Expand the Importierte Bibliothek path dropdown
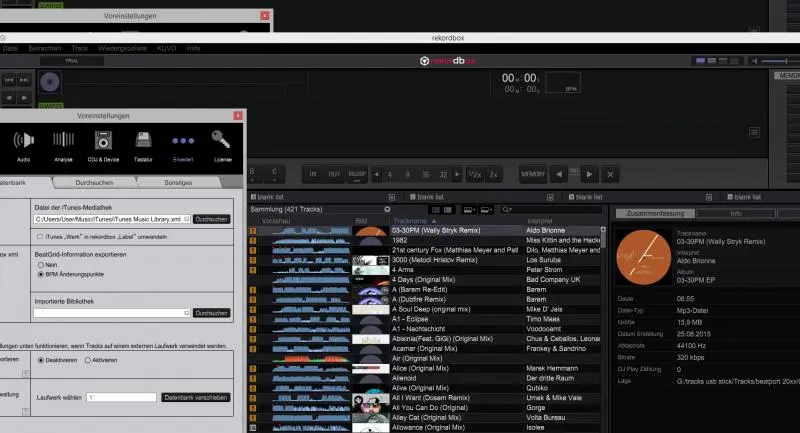Viewport: 800px width, 433px height. pyautogui.click(x=183, y=312)
